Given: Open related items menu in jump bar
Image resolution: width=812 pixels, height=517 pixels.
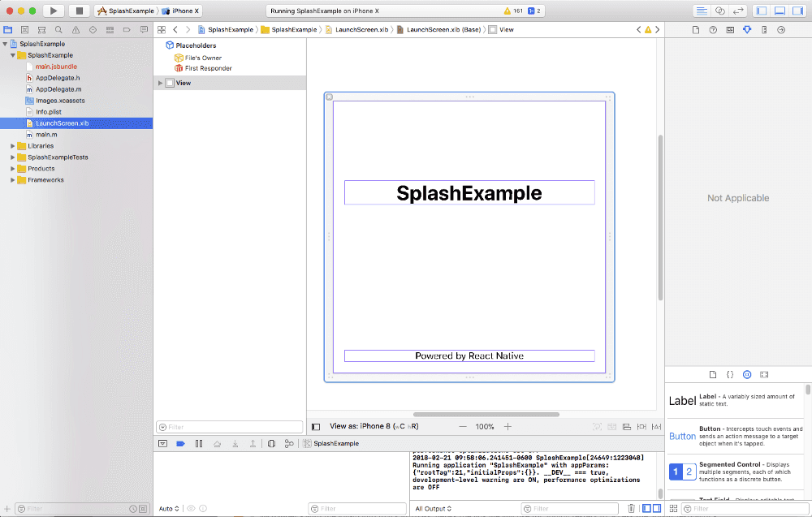Looking at the screenshot, I should pos(162,30).
